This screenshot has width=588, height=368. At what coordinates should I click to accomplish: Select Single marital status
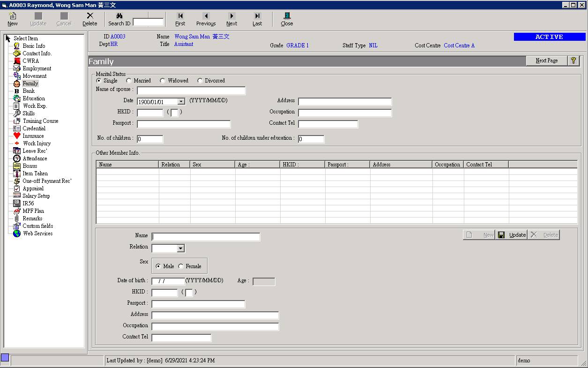click(x=98, y=81)
